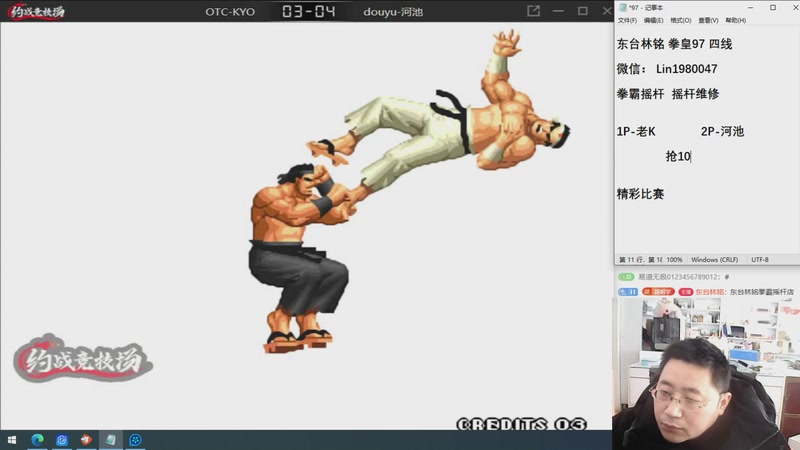The image size is (800, 450).
Task: Click the Notepad app icon in title bar
Action: tap(622, 8)
